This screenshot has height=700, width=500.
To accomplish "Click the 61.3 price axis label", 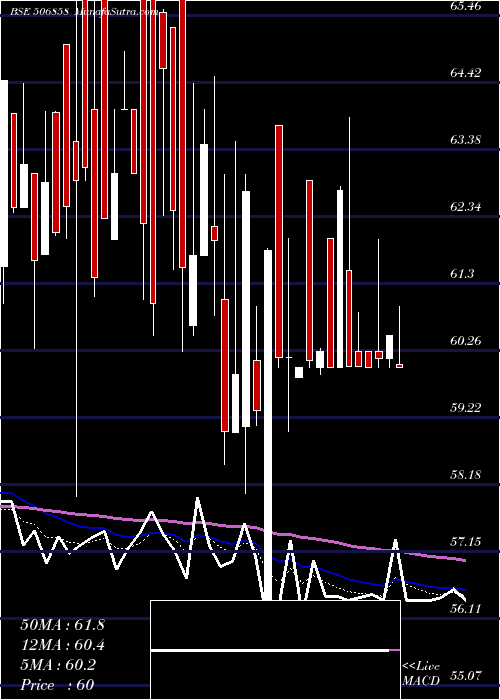I will pos(462,274).
